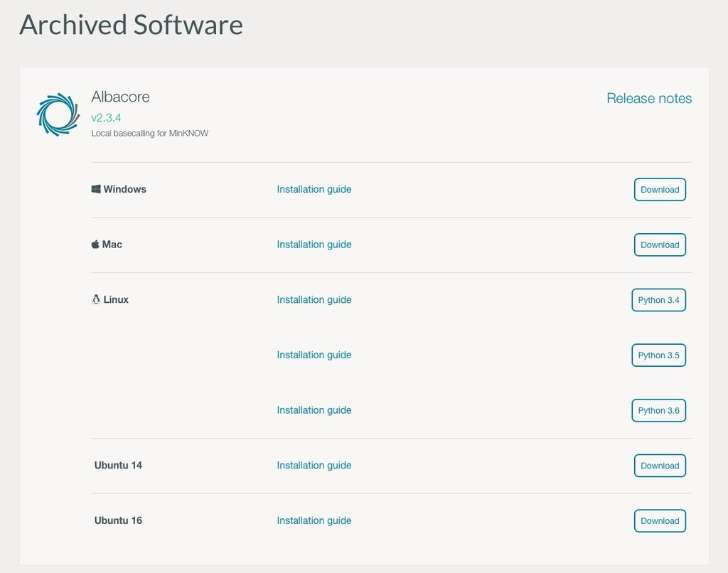This screenshot has height=573, width=728.
Task: Click the Ubuntu 14 label
Action: click(x=118, y=465)
